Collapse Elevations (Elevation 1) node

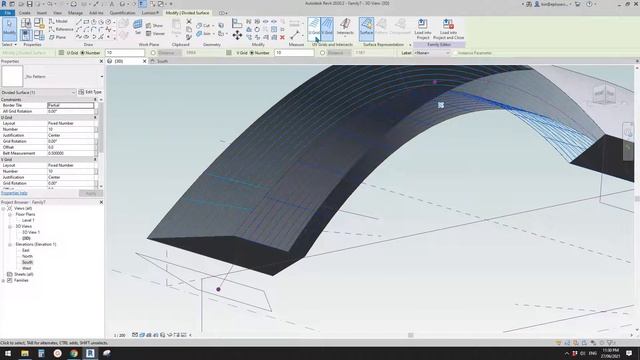(10, 244)
